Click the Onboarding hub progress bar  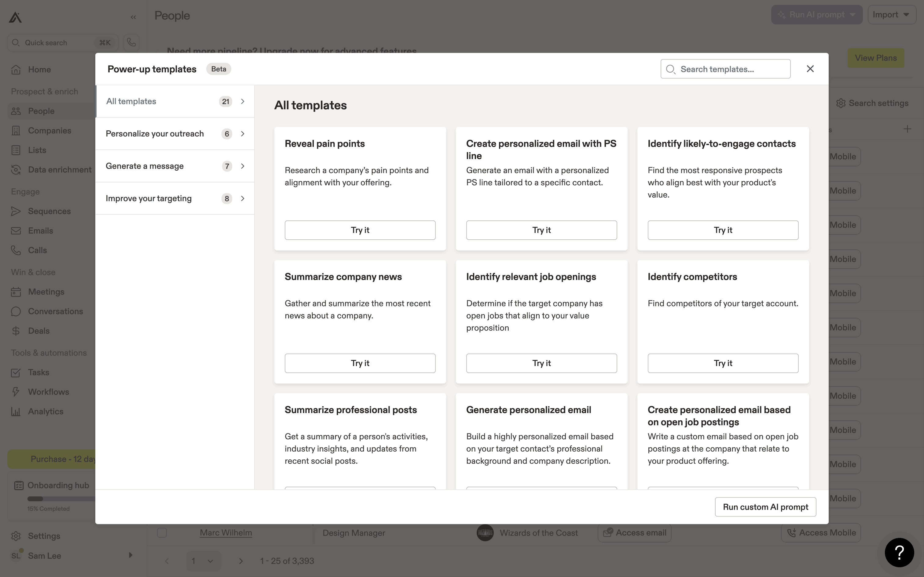click(x=61, y=499)
